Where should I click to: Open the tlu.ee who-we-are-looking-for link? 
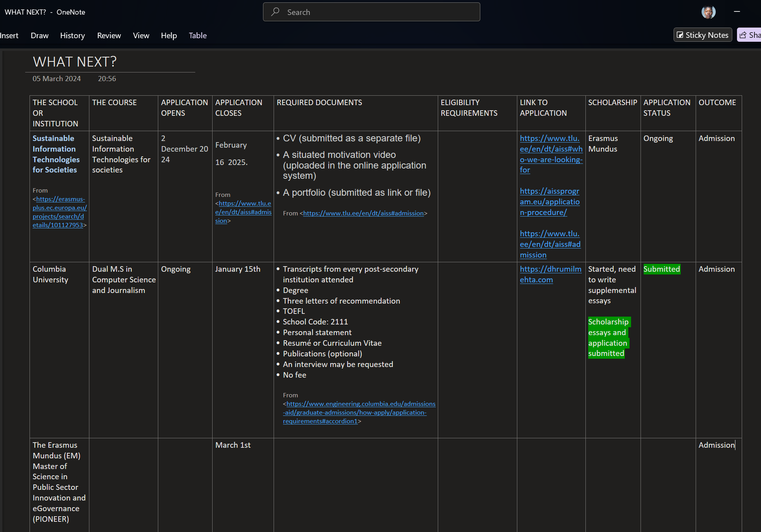pyautogui.click(x=551, y=154)
